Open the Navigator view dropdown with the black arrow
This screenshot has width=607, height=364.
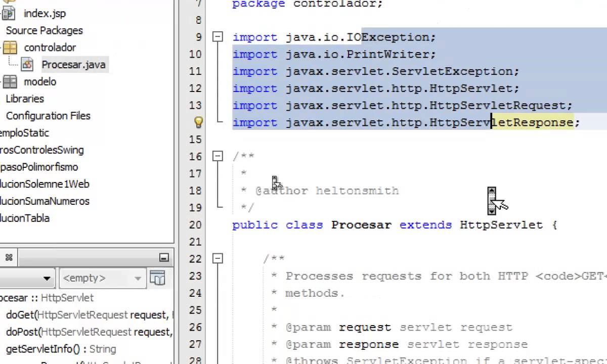pyautogui.click(x=47, y=278)
